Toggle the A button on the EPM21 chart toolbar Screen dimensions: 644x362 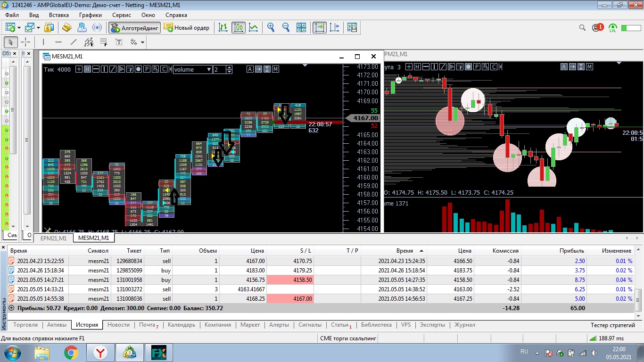tap(564, 67)
